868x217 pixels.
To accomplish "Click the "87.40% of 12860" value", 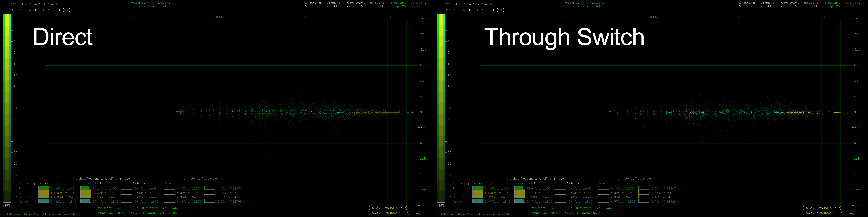I will [105, 202].
